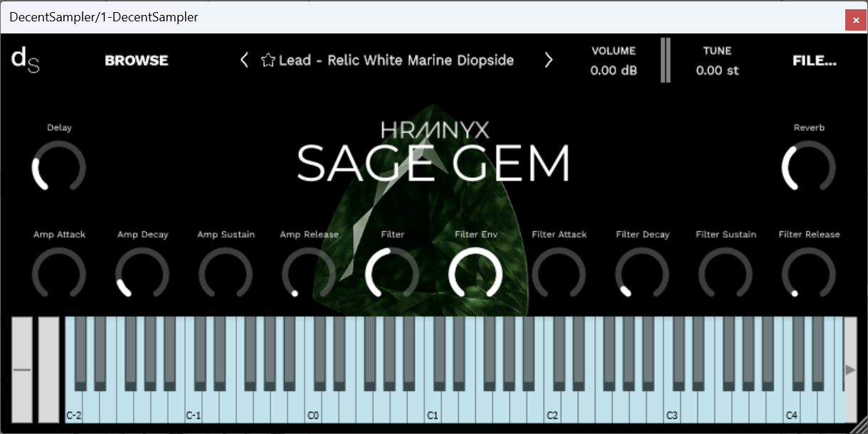Select the Amp Attack knob
Screen dimensions: 868x434
point(59,274)
